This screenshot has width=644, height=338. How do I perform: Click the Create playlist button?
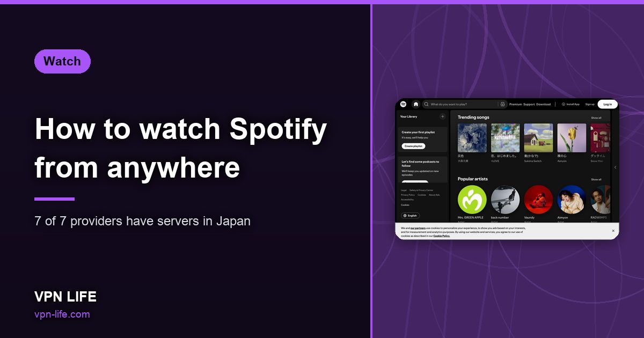pos(413,146)
